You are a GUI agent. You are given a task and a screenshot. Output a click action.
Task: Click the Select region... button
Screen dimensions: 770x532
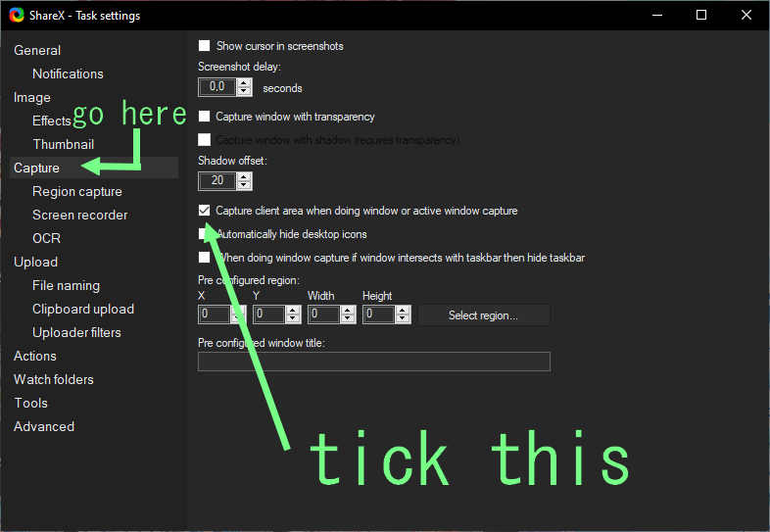point(484,314)
